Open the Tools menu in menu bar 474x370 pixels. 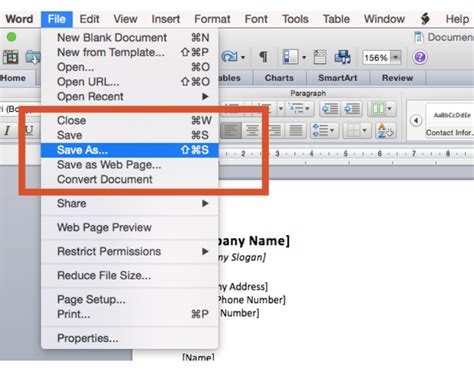click(x=295, y=19)
